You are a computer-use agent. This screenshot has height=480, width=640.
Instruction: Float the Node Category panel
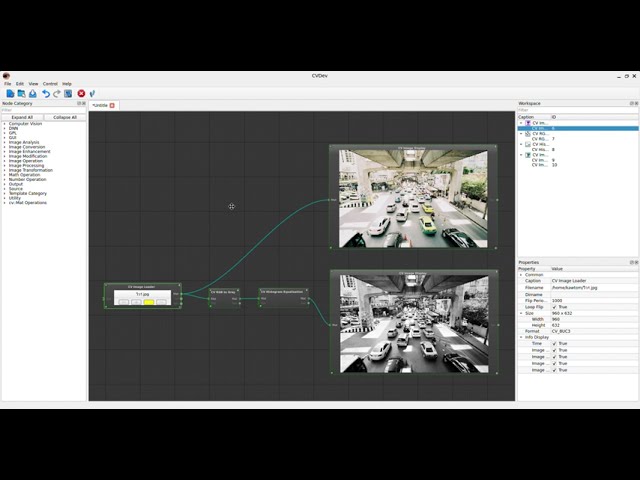tap(79, 103)
